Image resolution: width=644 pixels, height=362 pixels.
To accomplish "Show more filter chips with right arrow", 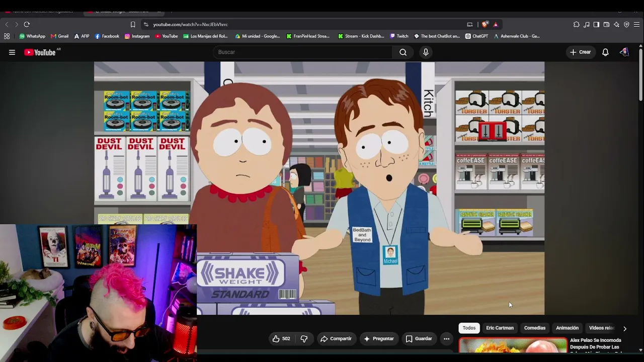I will [x=625, y=328].
